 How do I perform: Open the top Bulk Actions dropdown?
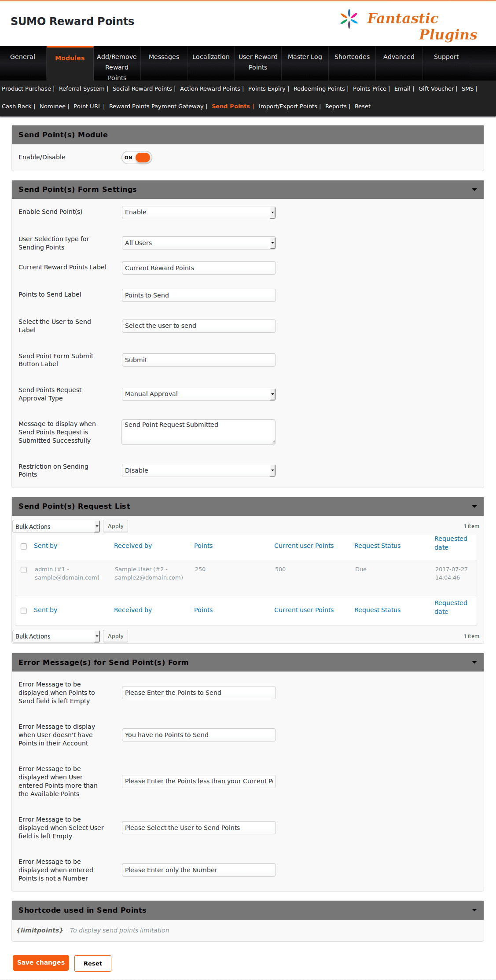click(56, 526)
